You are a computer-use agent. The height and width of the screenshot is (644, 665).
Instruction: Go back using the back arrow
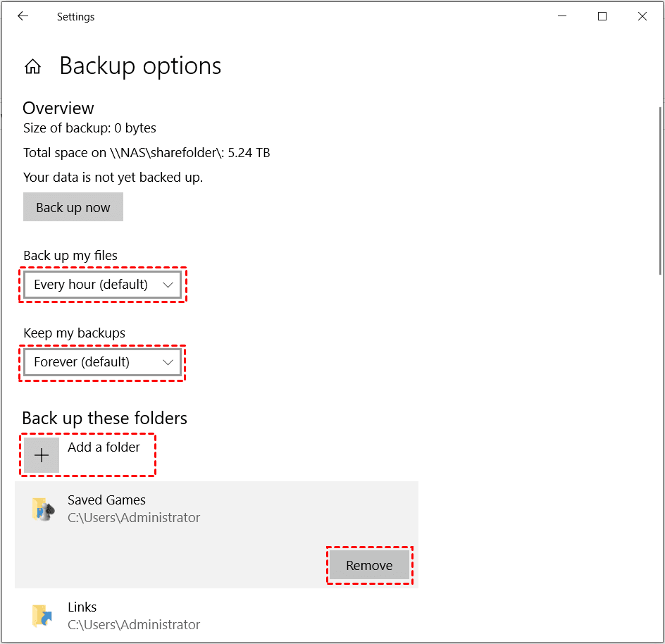coord(23,16)
